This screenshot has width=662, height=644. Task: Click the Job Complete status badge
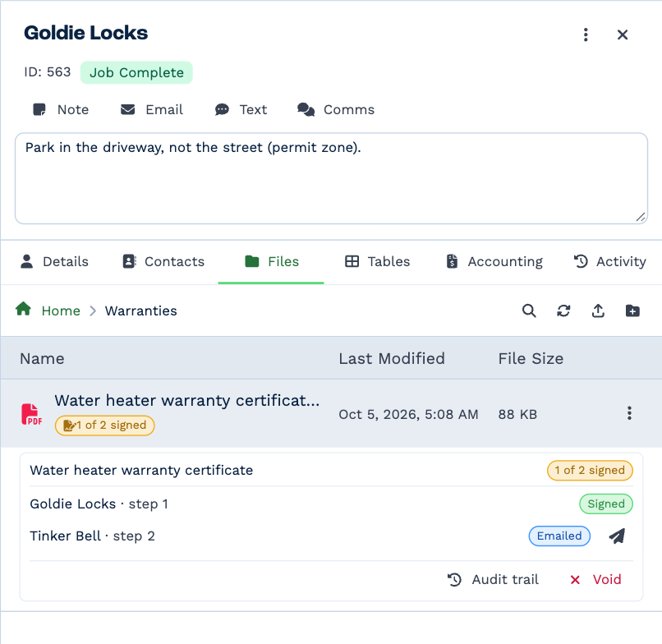[x=136, y=72]
